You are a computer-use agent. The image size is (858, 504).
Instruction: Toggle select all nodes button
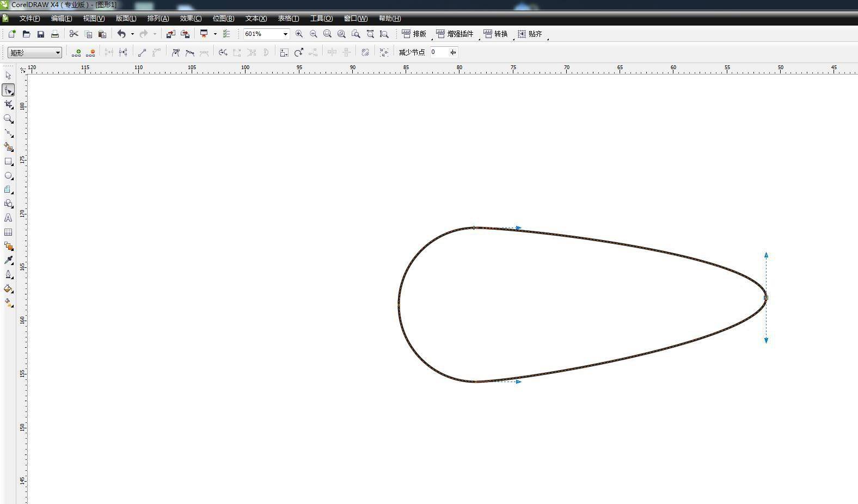point(384,53)
